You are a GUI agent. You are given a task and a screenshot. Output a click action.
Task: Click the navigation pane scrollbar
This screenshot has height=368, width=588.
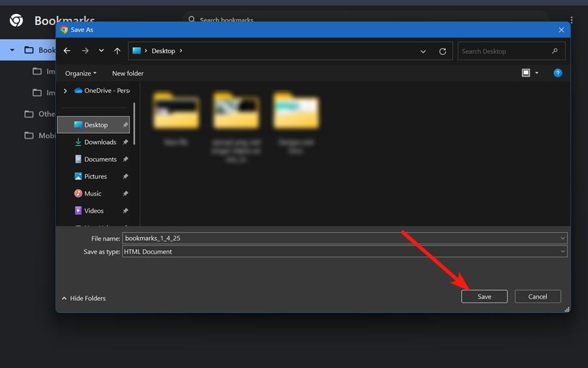tap(134, 124)
